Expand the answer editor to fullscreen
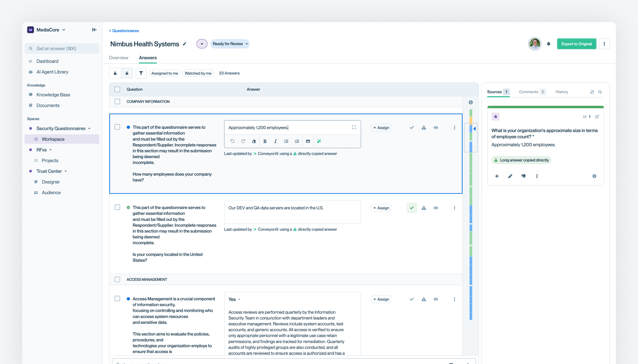The width and height of the screenshot is (638, 364). [x=354, y=127]
